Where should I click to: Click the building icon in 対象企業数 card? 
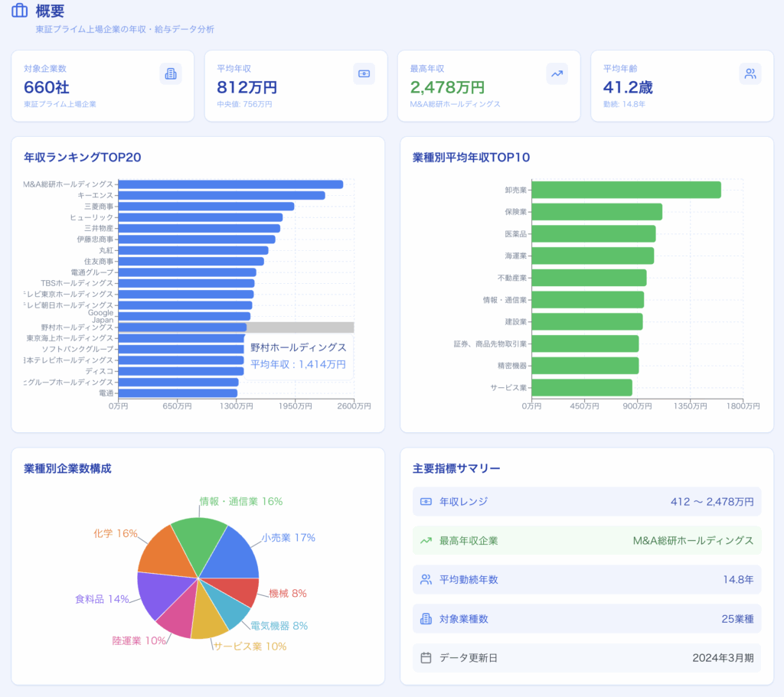171,74
